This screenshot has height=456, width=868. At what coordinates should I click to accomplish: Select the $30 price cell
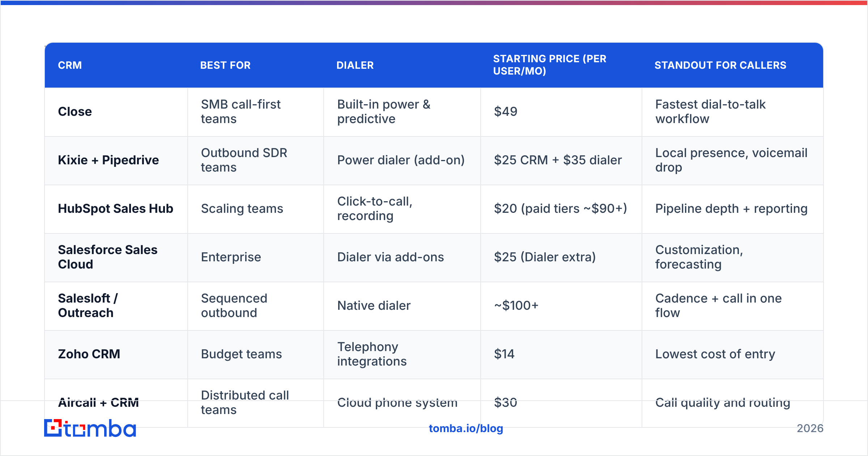[x=561, y=403]
